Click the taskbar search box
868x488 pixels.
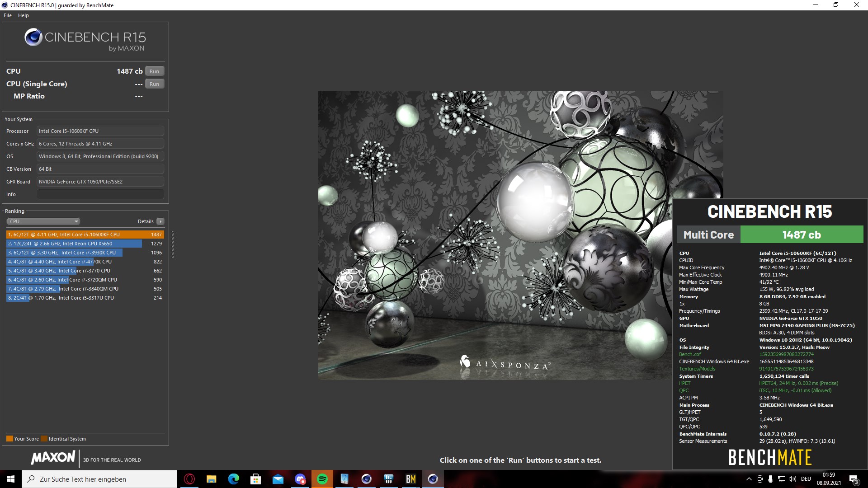(x=99, y=479)
